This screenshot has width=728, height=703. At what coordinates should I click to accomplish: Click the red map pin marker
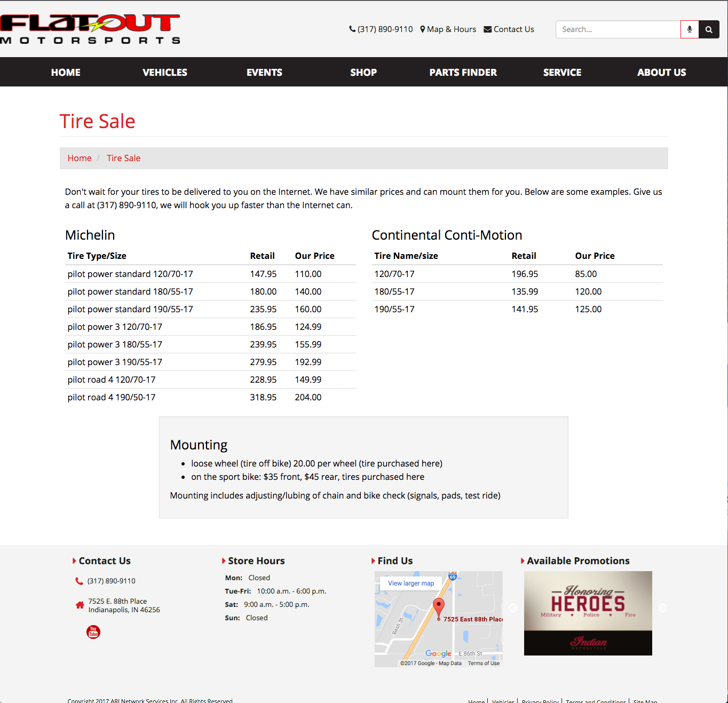pos(439,609)
